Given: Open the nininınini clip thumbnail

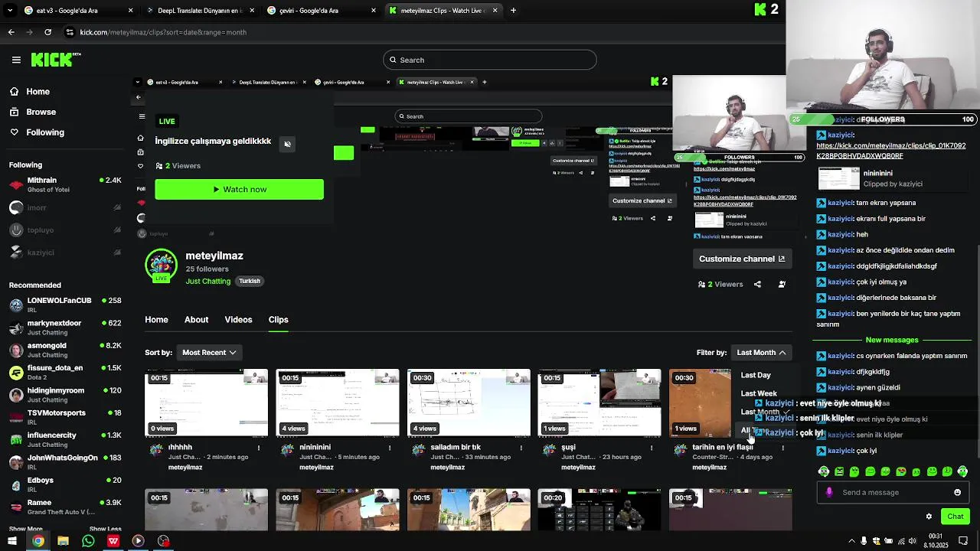Looking at the screenshot, I should 338,403.
